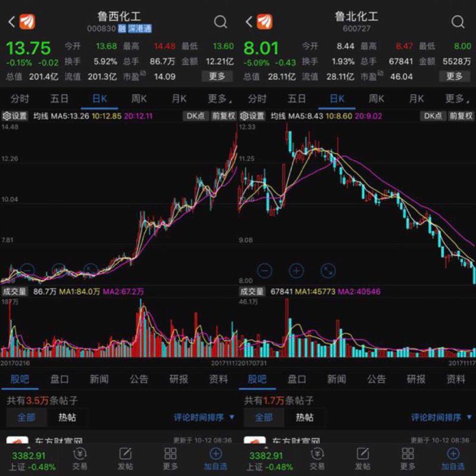
Task: Open 设置 gear on 鲁西化工 chart
Action: pos(15,116)
